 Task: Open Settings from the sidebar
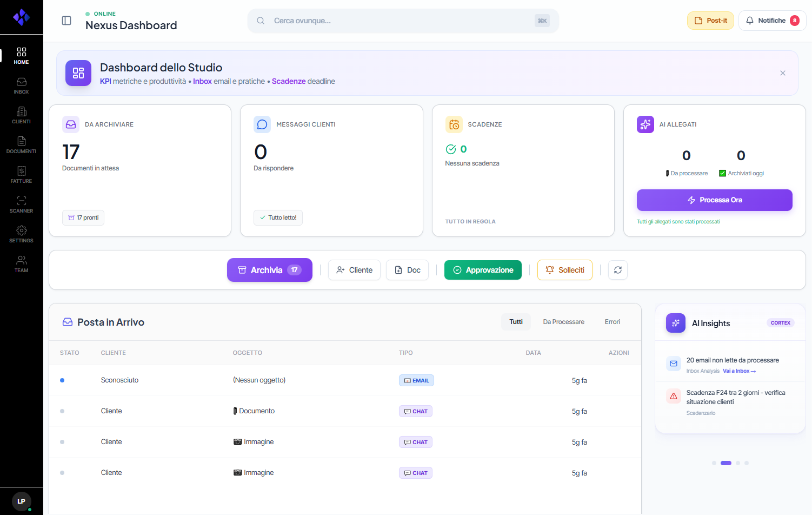coord(21,234)
